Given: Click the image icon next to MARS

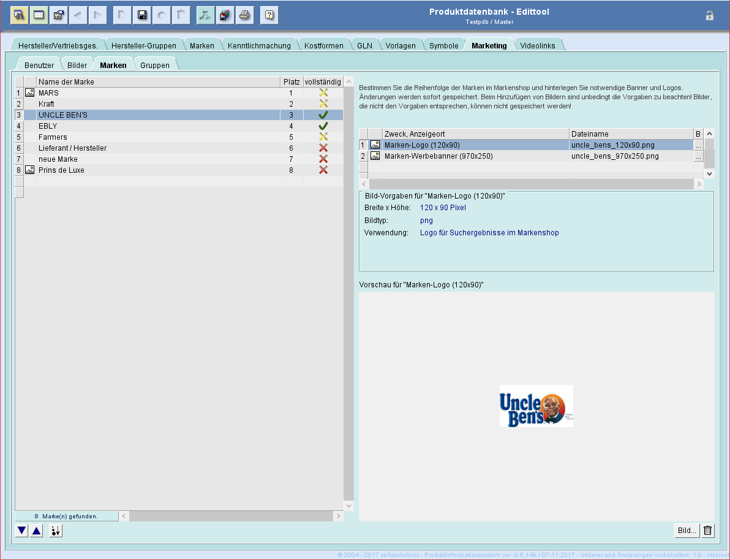Looking at the screenshot, I should click(30, 93).
